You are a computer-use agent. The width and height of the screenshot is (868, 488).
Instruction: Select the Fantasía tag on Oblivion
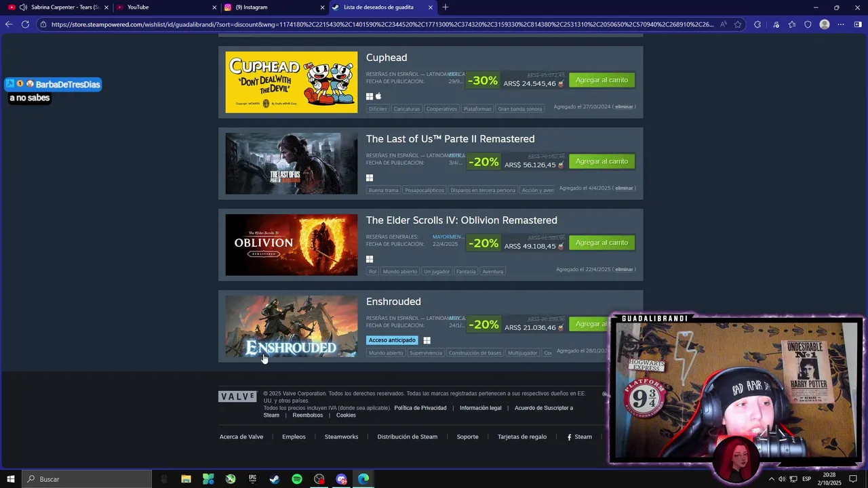click(466, 272)
